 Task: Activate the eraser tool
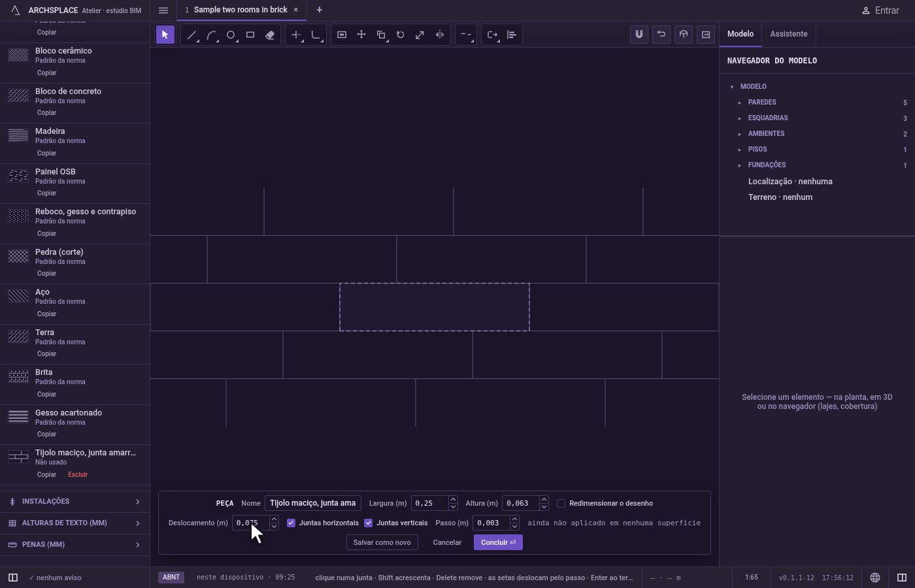point(270,35)
